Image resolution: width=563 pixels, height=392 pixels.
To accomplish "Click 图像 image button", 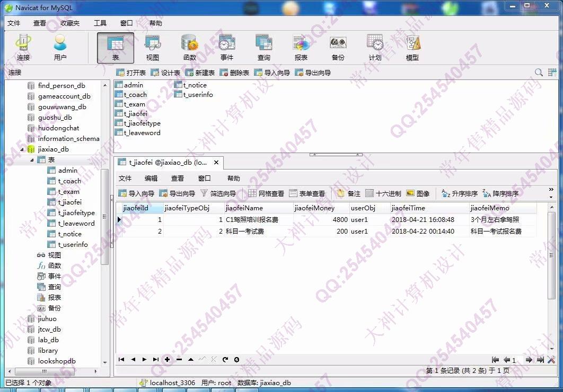I will [418, 193].
